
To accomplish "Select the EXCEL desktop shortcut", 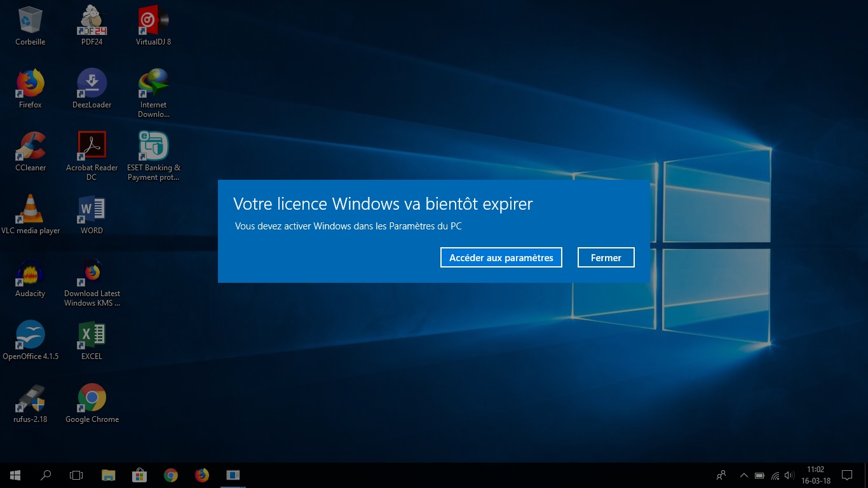I will tap(92, 340).
